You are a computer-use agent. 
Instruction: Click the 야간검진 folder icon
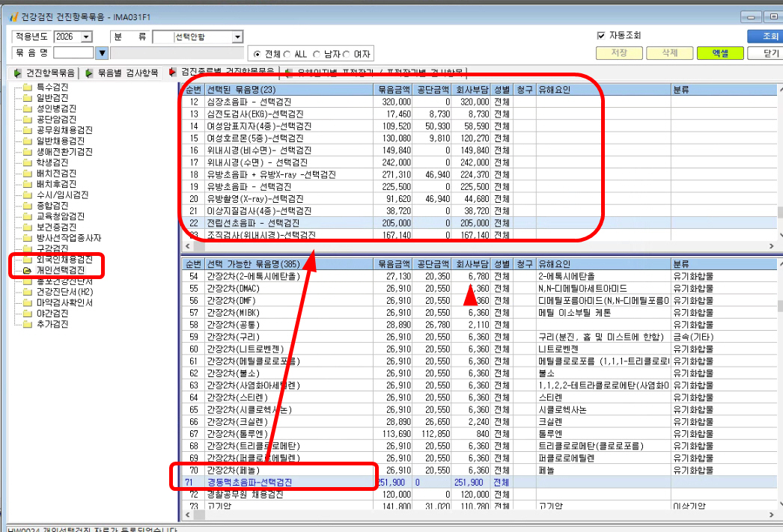click(28, 314)
